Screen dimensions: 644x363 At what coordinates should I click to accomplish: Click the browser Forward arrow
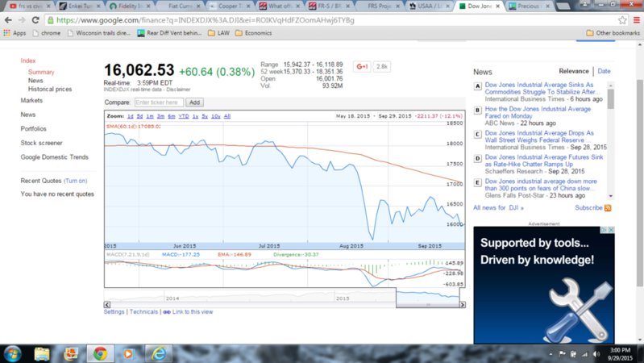tap(22, 19)
